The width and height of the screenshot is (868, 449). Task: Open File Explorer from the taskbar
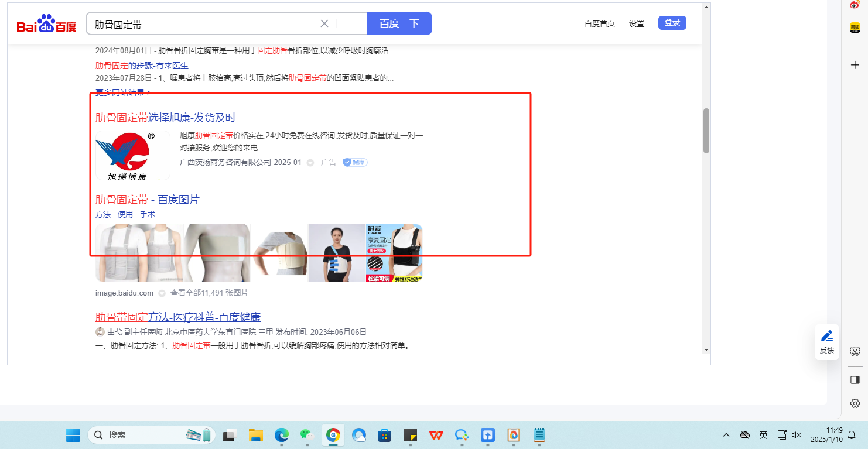coord(255,435)
